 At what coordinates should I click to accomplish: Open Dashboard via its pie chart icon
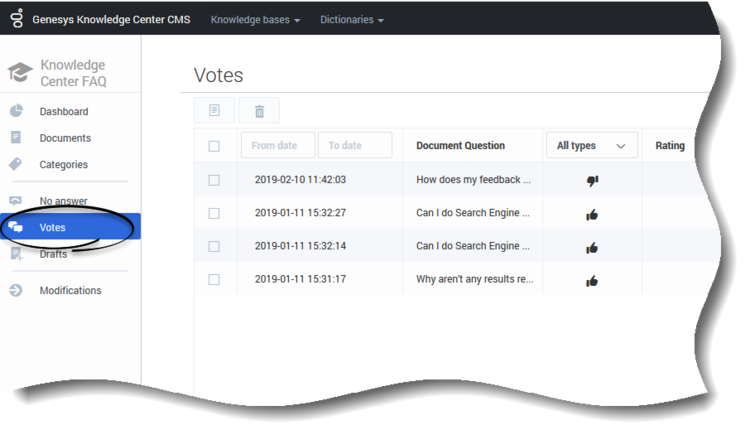point(16,111)
